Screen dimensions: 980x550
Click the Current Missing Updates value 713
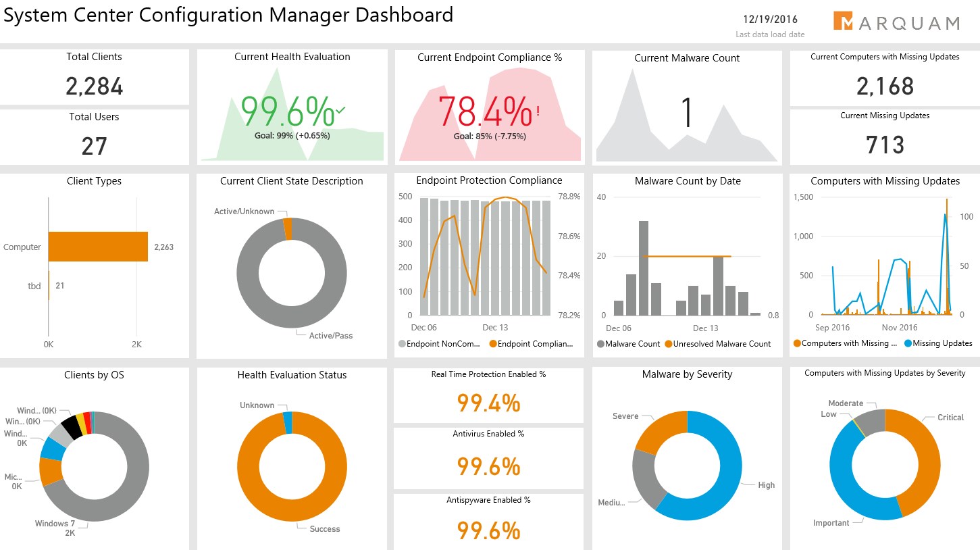pos(885,145)
